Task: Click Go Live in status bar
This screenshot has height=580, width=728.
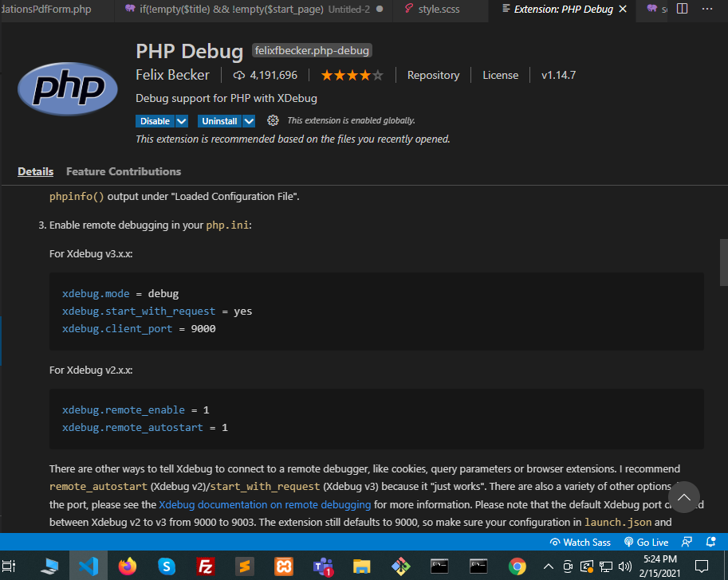Action: coord(647,542)
